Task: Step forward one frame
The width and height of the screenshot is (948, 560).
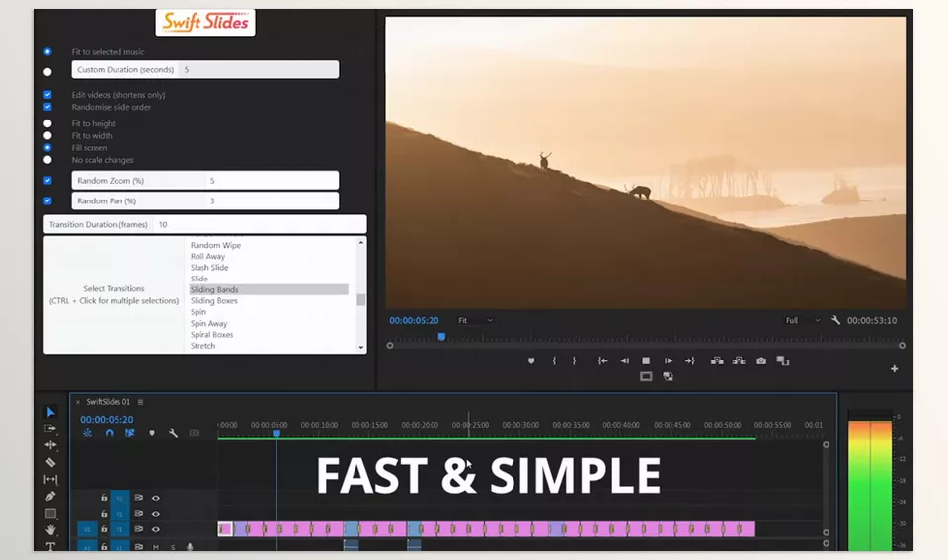Action: [x=669, y=361]
